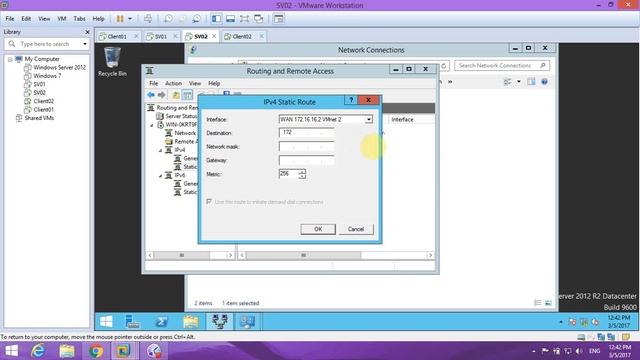Open Internet Explorer from host taskbar
Screen dimensions: 640x360
[38, 351]
